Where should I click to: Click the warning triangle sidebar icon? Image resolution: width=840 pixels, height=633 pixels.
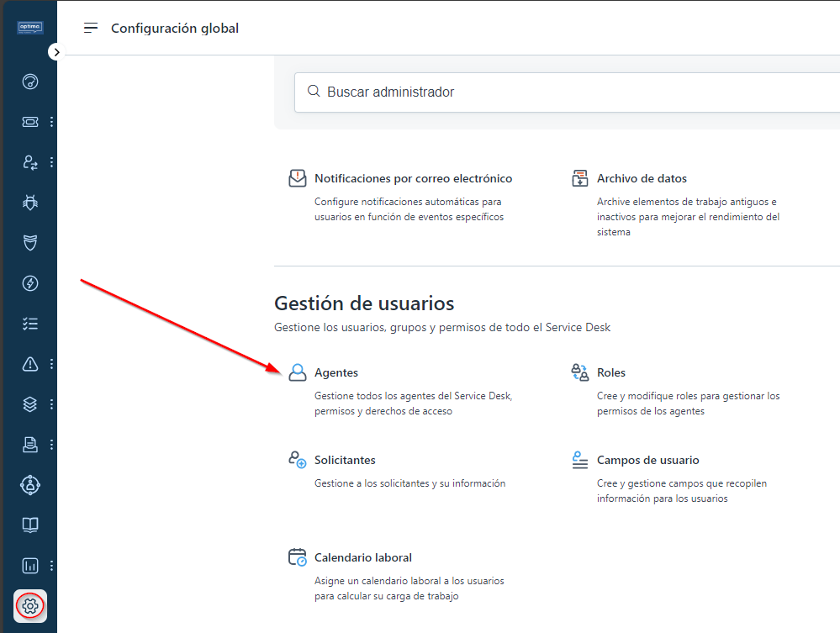(30, 364)
